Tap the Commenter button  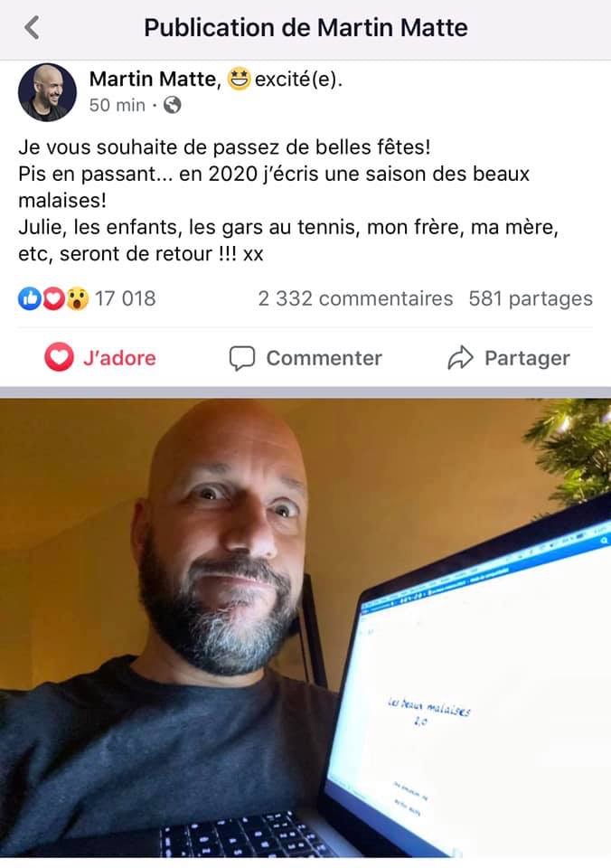[x=305, y=358]
